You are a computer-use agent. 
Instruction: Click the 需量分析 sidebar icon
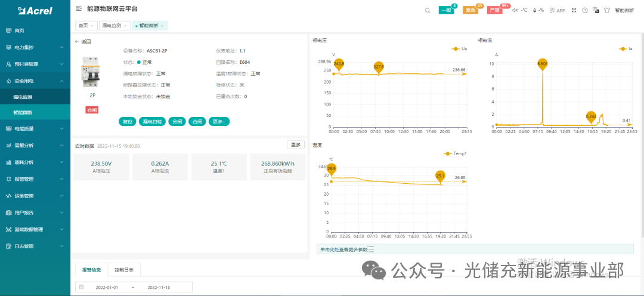(x=8, y=146)
